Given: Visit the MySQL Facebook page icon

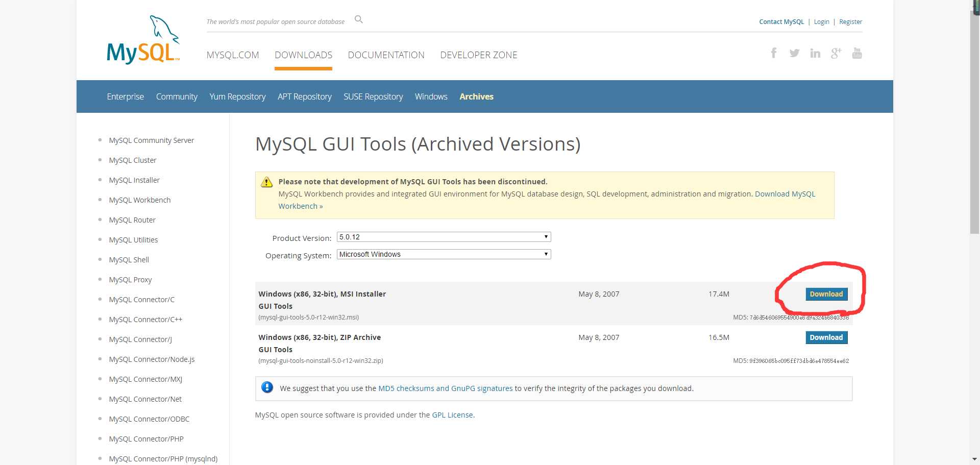Looking at the screenshot, I should click(x=774, y=53).
